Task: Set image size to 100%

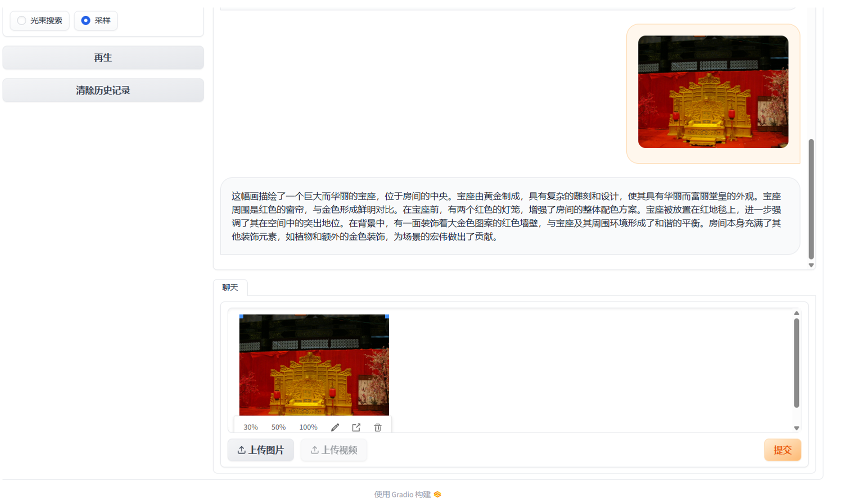Action: [308, 427]
